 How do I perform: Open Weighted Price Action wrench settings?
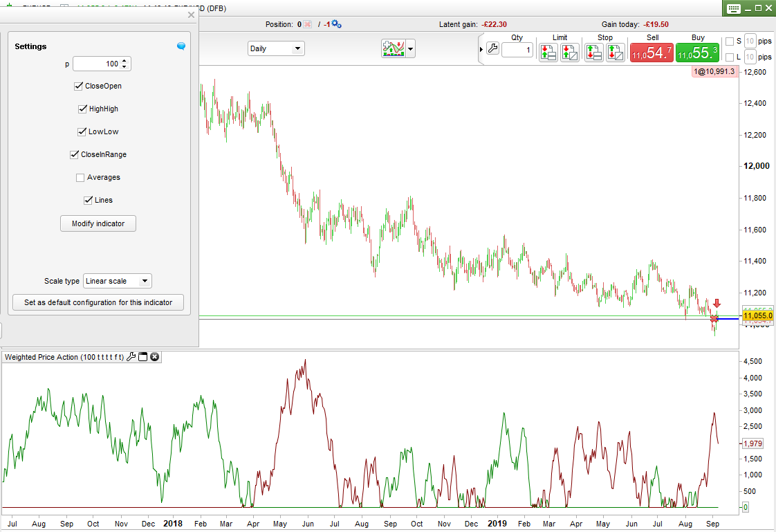click(131, 357)
